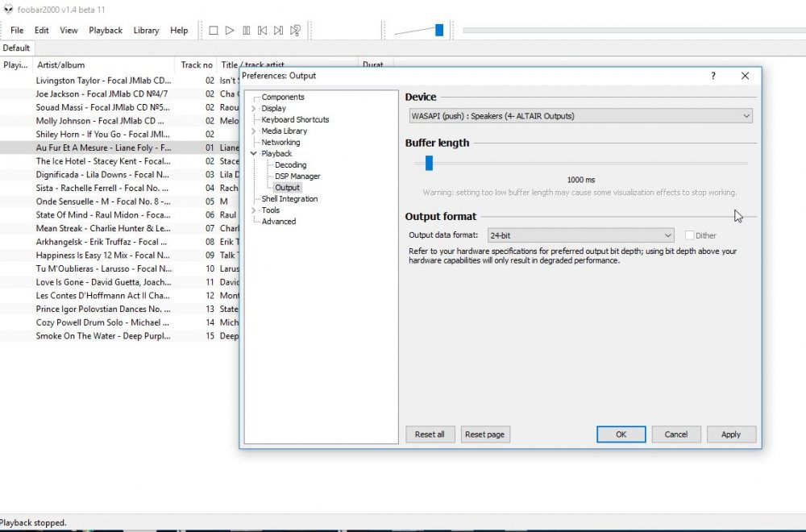The width and height of the screenshot is (806, 532).
Task: Select the Shiley Horn playlist row
Action: [119, 134]
